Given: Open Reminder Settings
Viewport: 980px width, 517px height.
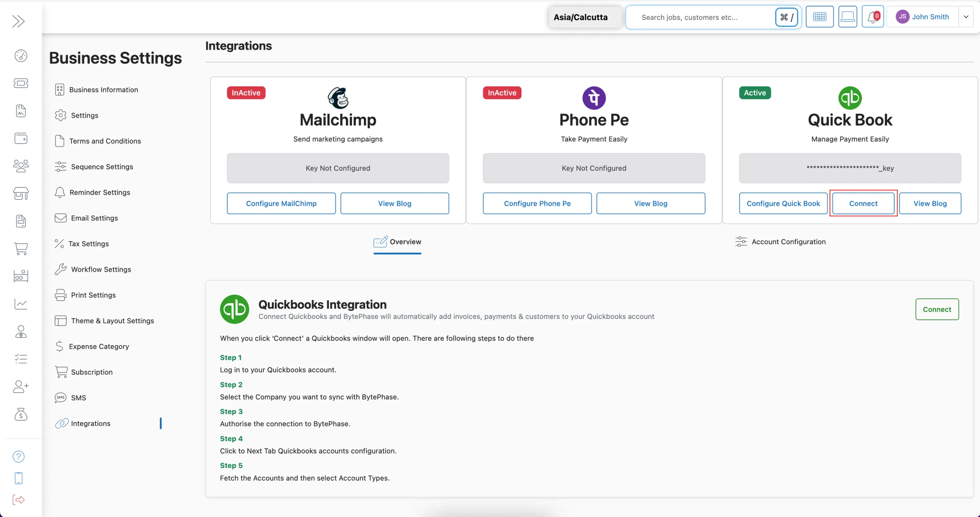Looking at the screenshot, I should [x=92, y=192].
